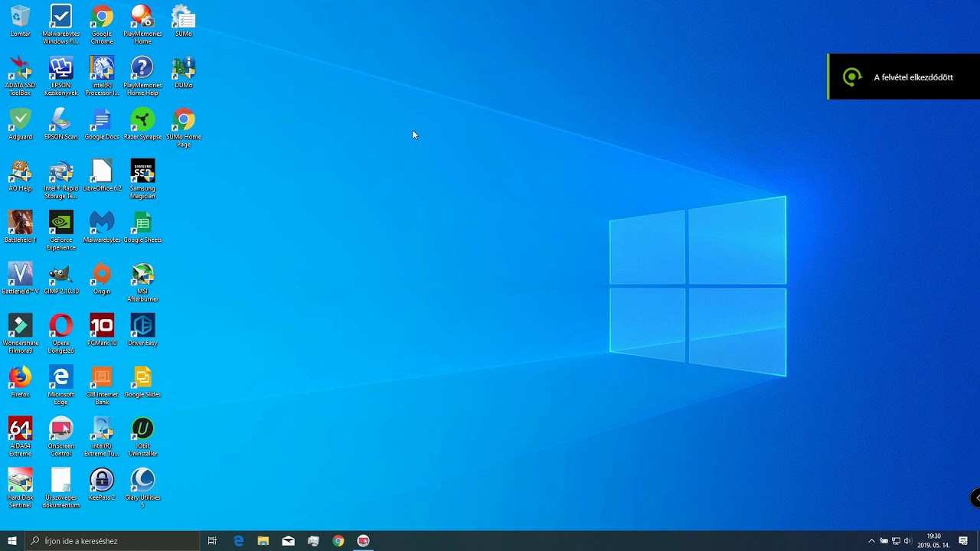Open the network status tray icon
The width and height of the screenshot is (980, 551).
(896, 541)
